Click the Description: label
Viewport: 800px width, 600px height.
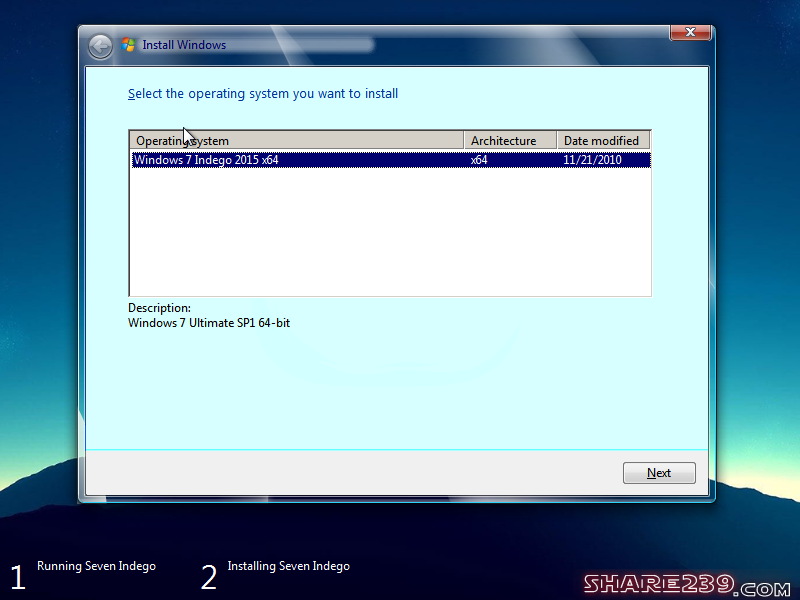tap(159, 308)
